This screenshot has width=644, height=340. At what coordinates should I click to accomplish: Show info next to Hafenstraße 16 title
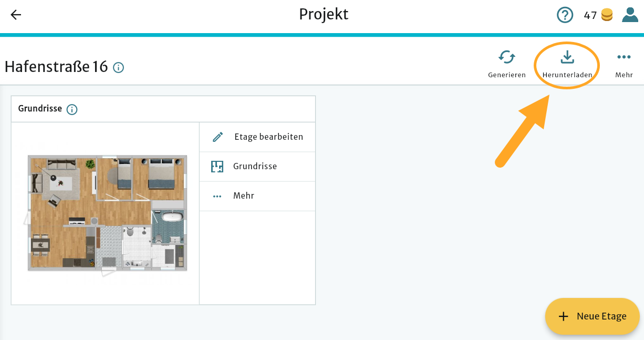(x=119, y=67)
